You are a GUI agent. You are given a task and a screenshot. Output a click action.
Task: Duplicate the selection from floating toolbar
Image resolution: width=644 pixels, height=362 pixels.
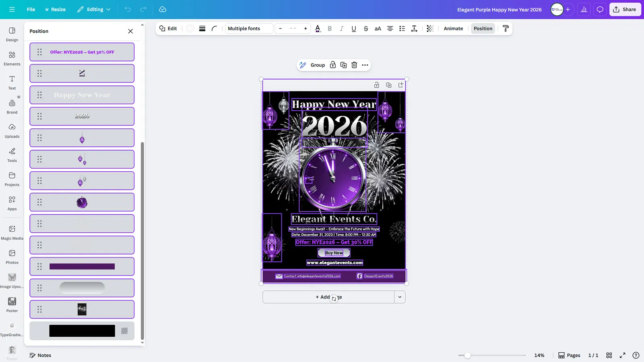[343, 65]
